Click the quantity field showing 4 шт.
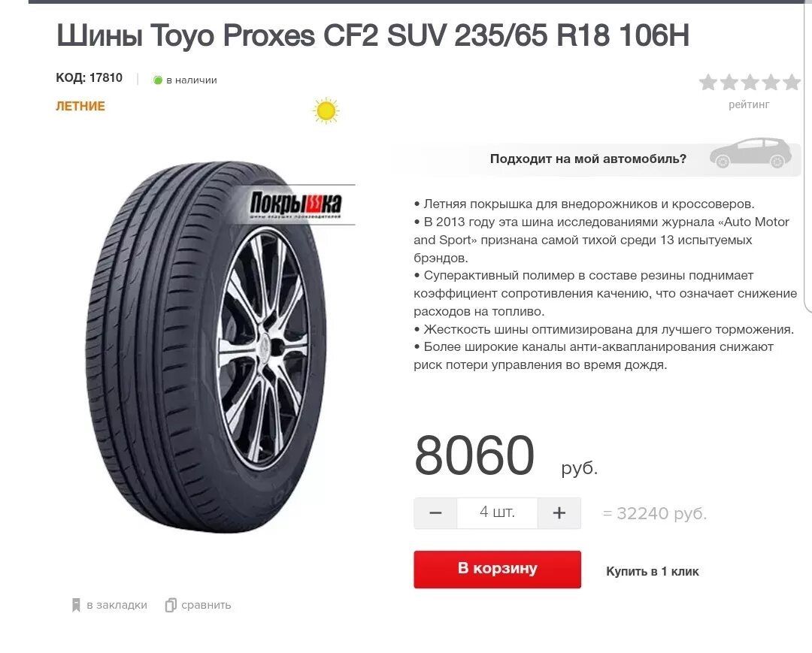The image size is (812, 653). [497, 512]
